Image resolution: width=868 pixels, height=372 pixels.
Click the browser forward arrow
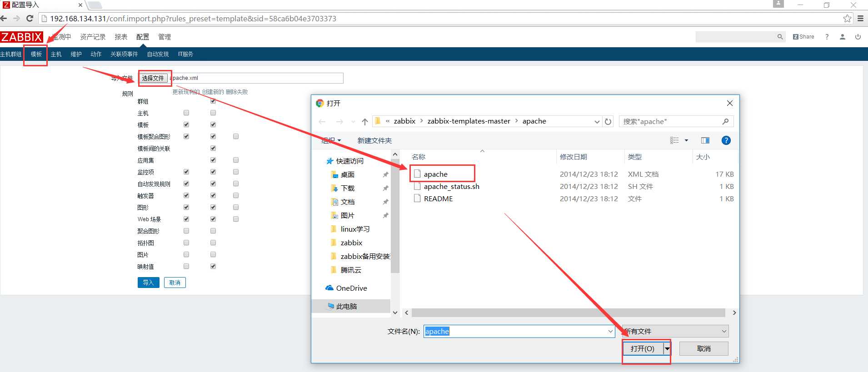tap(17, 19)
